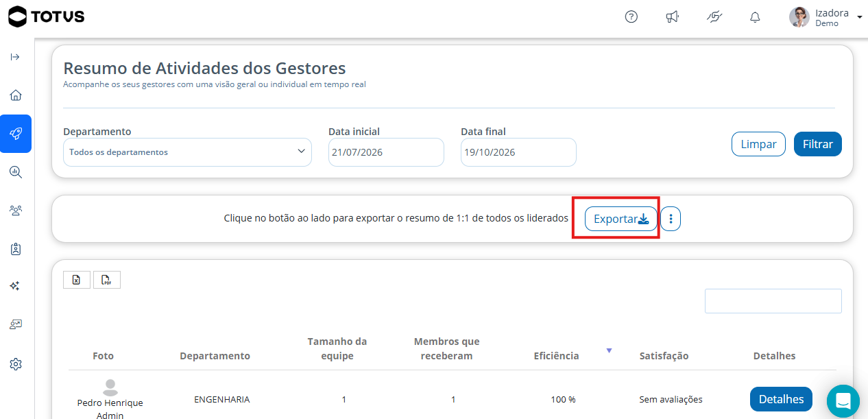This screenshot has height=419, width=868.
Task: Click the table search field
Action: pyautogui.click(x=773, y=301)
